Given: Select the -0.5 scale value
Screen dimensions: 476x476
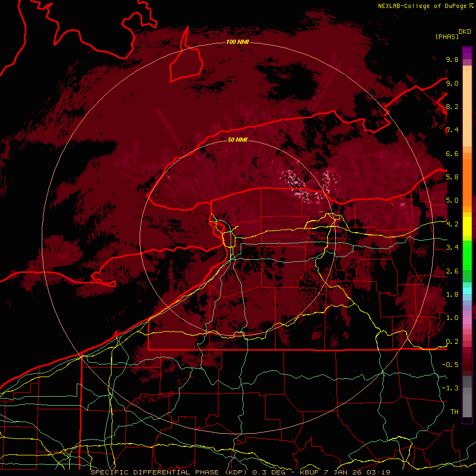Looking at the screenshot, I should (x=450, y=365).
